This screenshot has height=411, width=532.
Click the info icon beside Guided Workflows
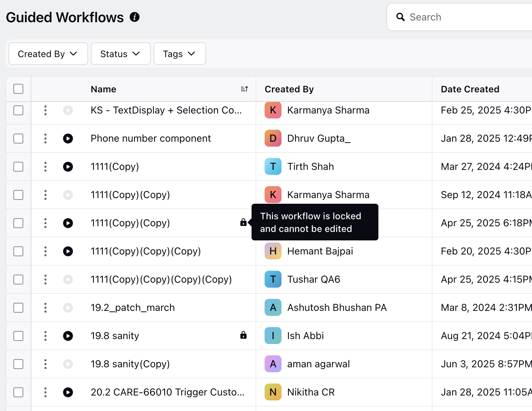[135, 17]
